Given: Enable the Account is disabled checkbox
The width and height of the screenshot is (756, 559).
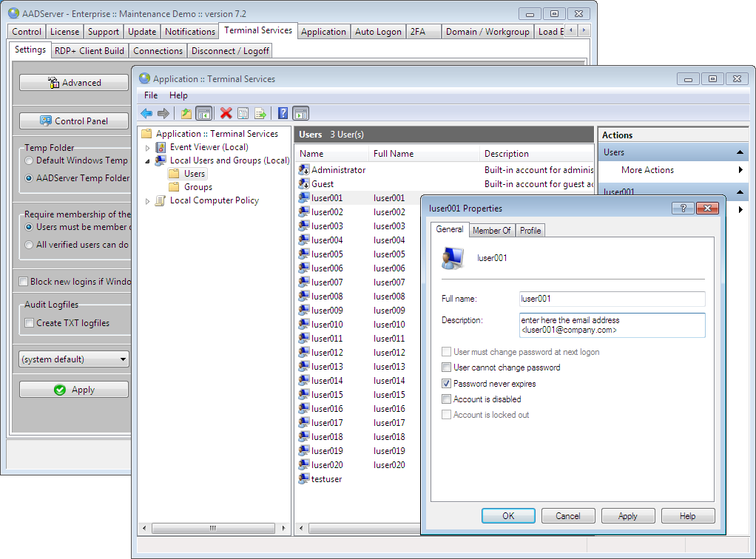Looking at the screenshot, I should pos(446,399).
